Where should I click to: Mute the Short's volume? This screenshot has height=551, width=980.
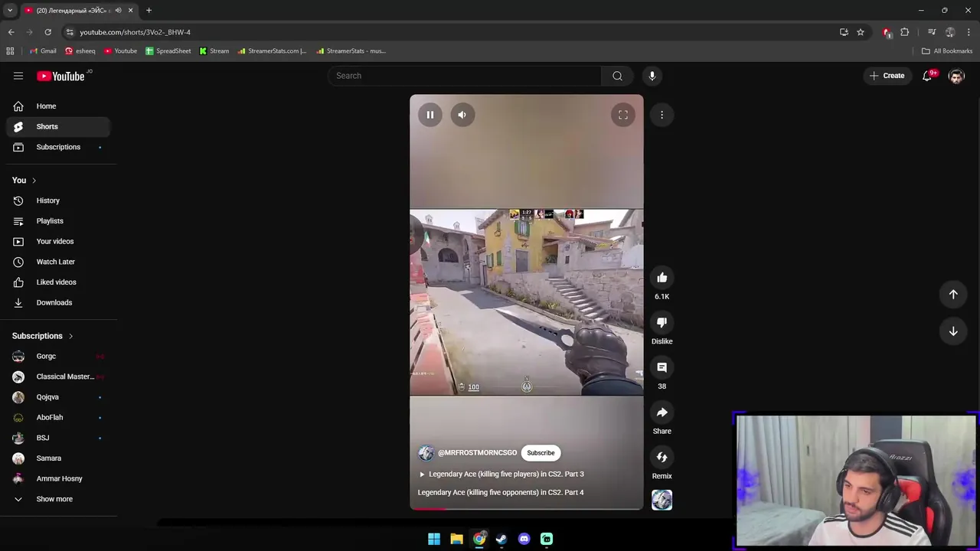click(462, 115)
